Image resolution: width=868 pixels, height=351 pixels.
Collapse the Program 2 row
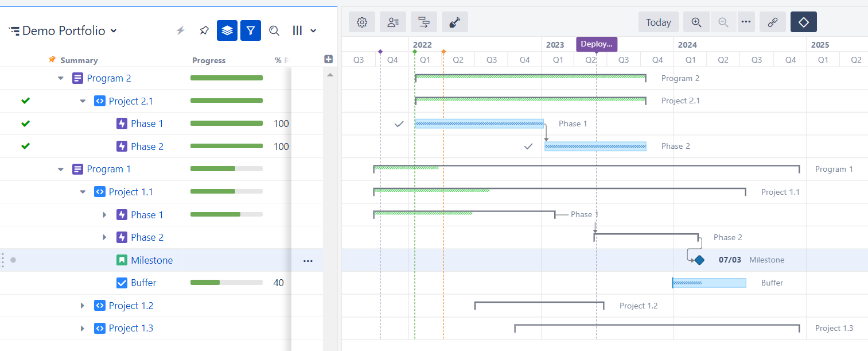tap(61, 78)
